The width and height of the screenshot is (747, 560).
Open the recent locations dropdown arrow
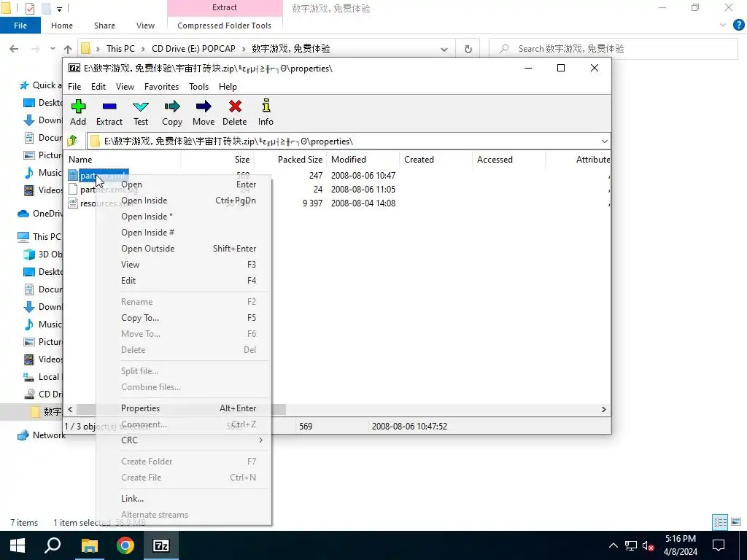pyautogui.click(x=53, y=49)
